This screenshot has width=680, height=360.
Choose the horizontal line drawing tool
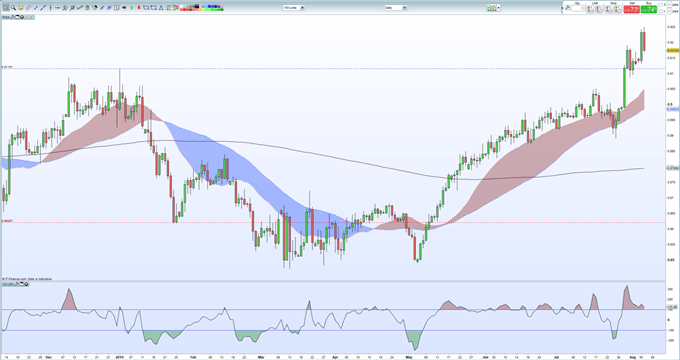[58, 7]
